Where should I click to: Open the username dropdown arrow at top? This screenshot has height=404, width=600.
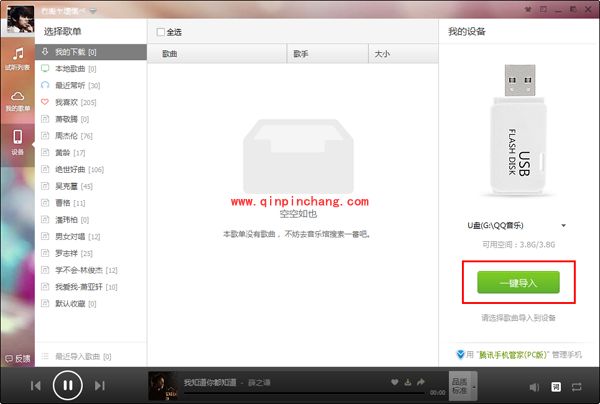pyautogui.click(x=93, y=11)
